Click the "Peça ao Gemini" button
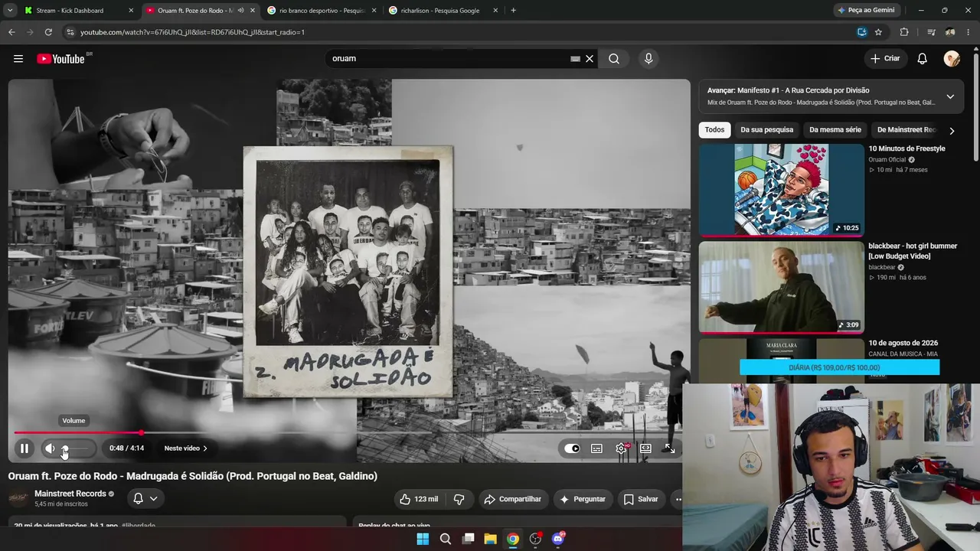Image resolution: width=980 pixels, height=551 pixels. [x=866, y=11]
